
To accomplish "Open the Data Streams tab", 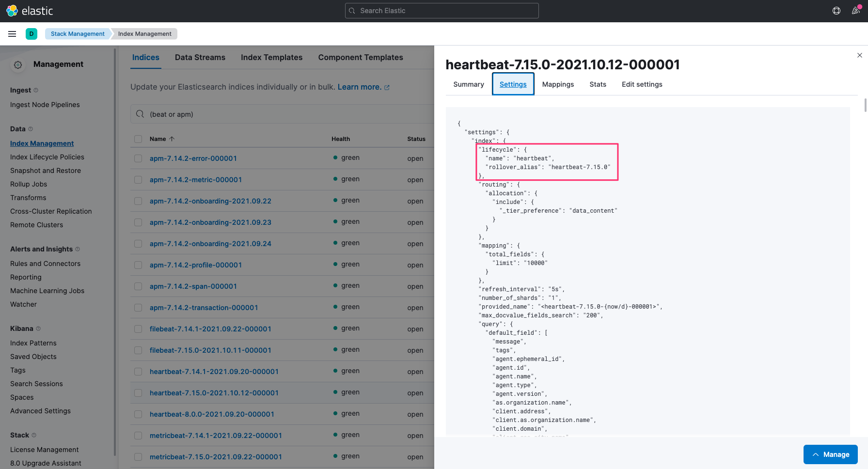I will 200,57.
